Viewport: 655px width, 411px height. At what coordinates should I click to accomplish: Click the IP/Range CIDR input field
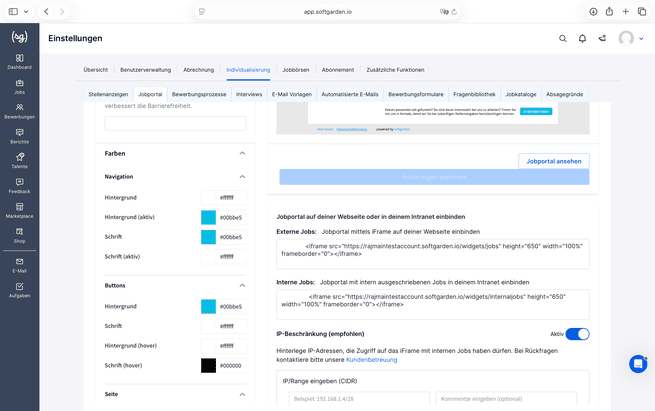coord(359,398)
